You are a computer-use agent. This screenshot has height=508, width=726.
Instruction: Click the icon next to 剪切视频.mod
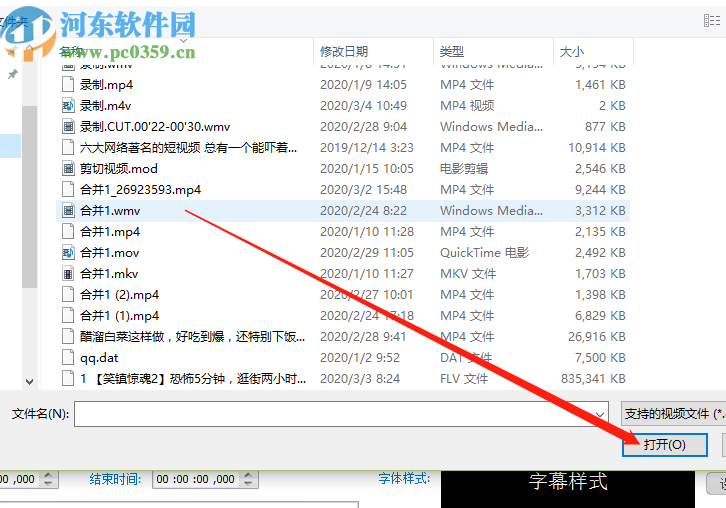point(68,169)
